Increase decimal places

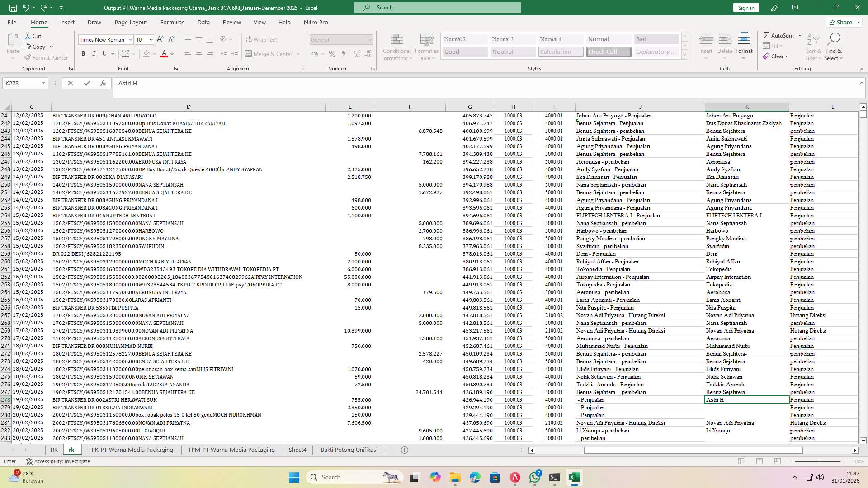pyautogui.click(x=357, y=54)
